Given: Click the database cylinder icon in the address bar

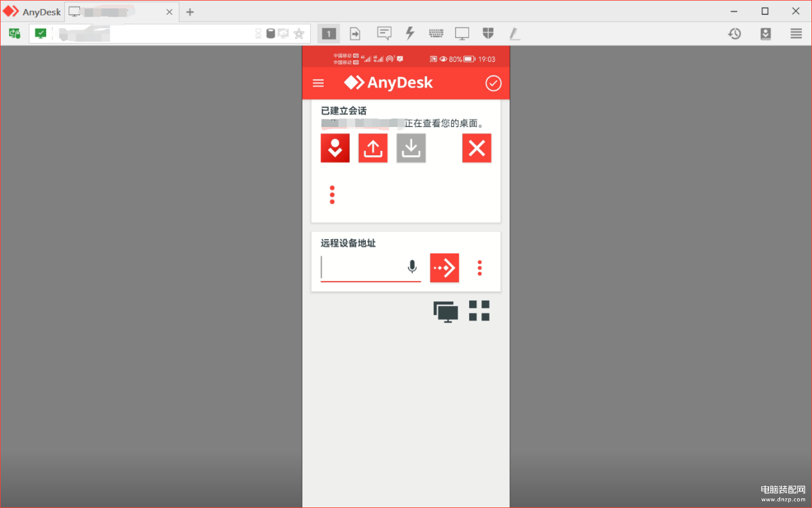Looking at the screenshot, I should point(270,33).
